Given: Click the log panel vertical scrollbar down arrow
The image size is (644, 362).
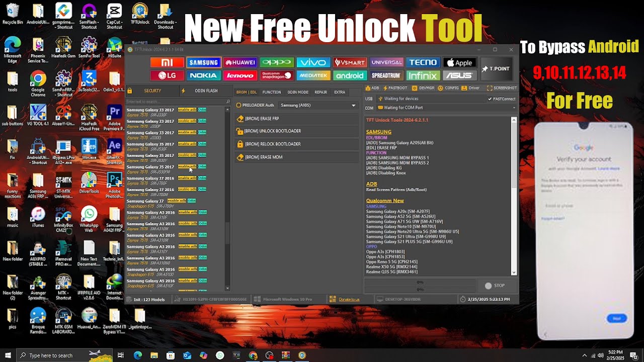Looking at the screenshot, I should pos(514,273).
